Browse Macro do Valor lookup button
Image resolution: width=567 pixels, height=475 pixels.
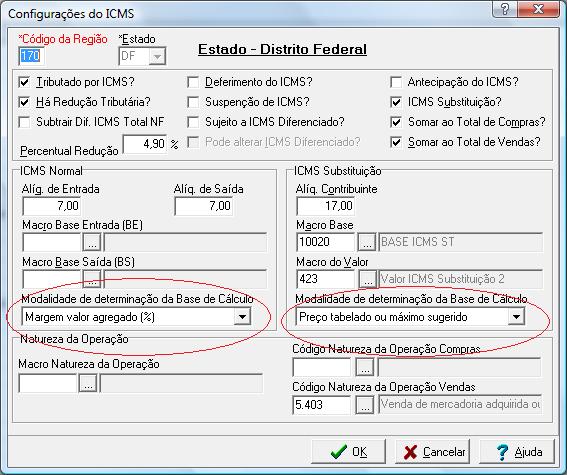[x=368, y=279]
